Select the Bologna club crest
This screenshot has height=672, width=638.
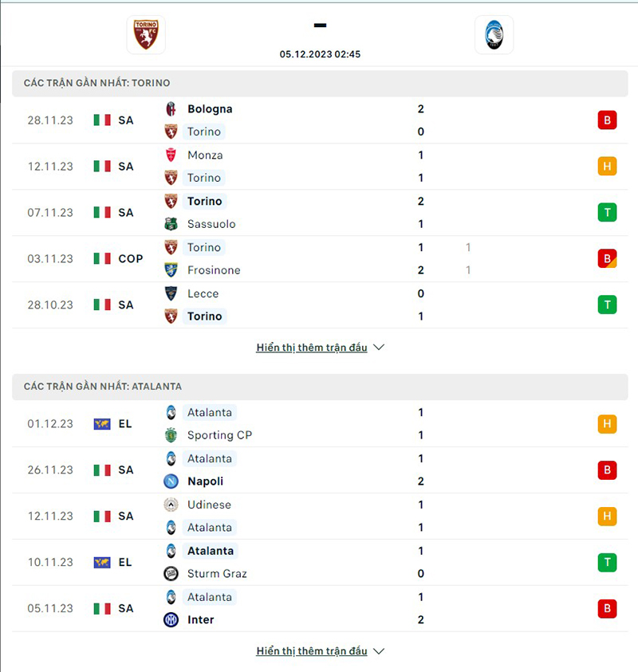tap(170, 108)
